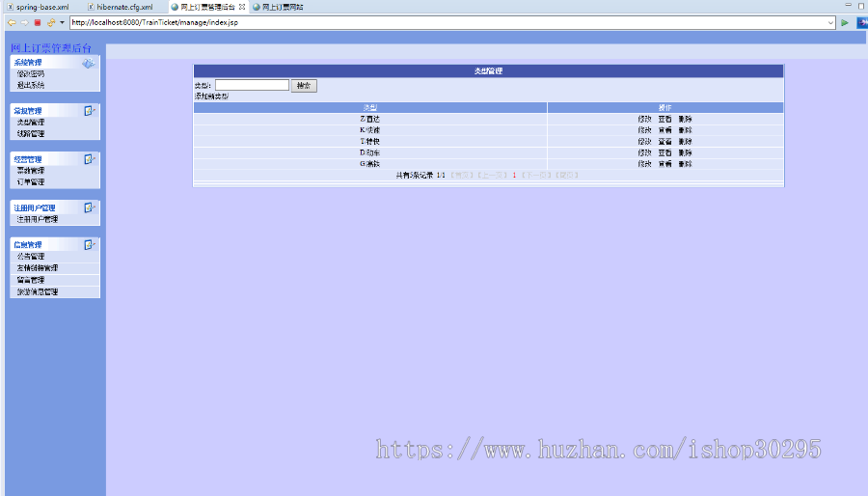The height and width of the screenshot is (496, 868).
Task: Open 公告管理 in the sidebar
Action: pos(31,257)
